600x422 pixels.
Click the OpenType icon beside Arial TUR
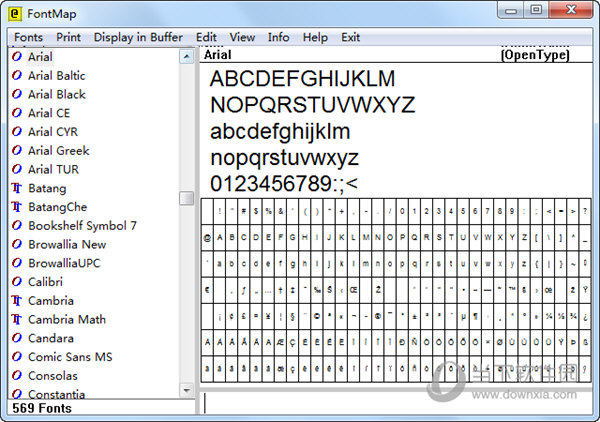(17, 169)
